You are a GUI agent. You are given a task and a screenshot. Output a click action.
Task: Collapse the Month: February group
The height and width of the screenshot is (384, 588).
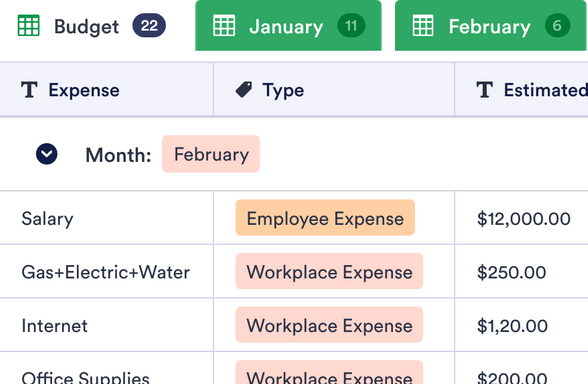pos(46,154)
